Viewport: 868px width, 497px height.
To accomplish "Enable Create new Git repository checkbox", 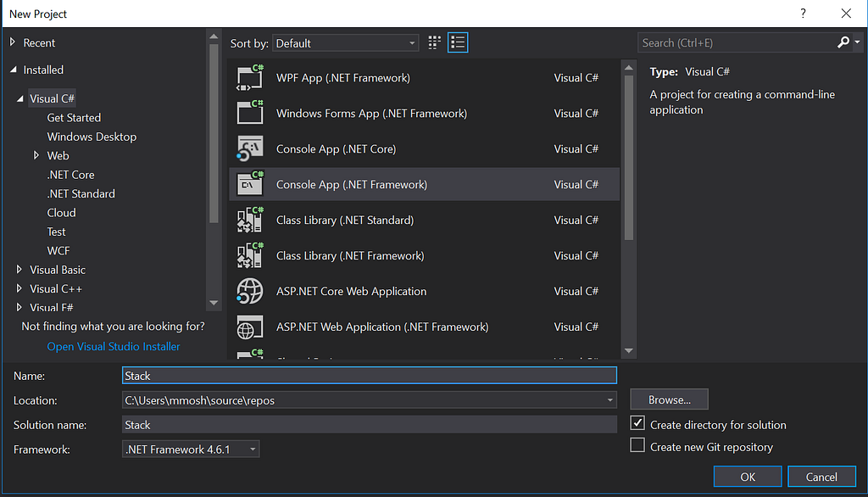I will [x=637, y=445].
